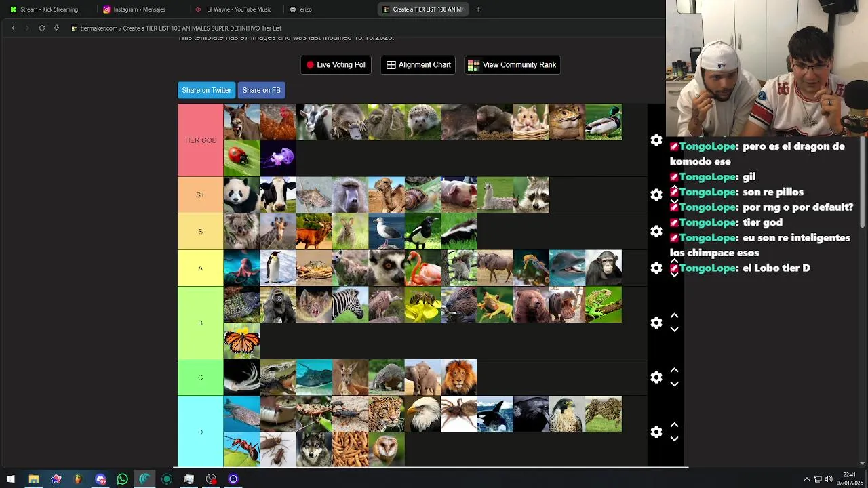Open WhatsApp from the taskbar
Viewport: 868px width, 488px height.
click(x=122, y=479)
